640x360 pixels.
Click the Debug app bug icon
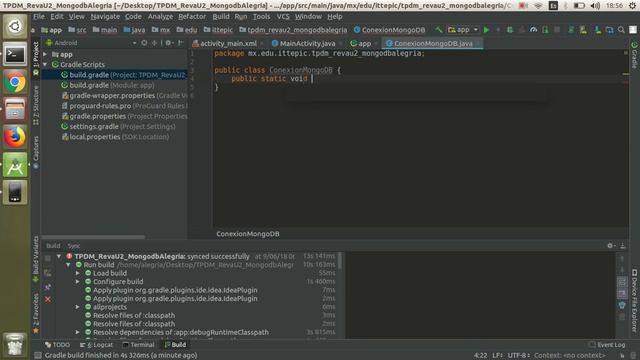click(510, 30)
